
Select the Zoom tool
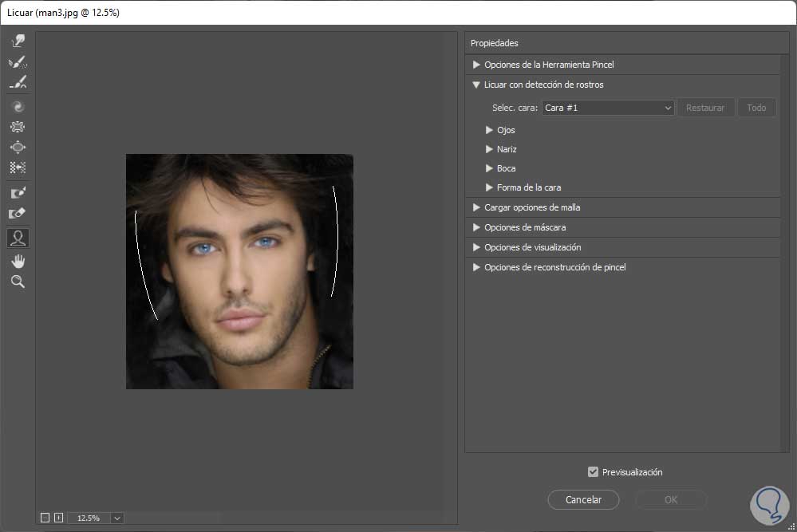coord(18,282)
